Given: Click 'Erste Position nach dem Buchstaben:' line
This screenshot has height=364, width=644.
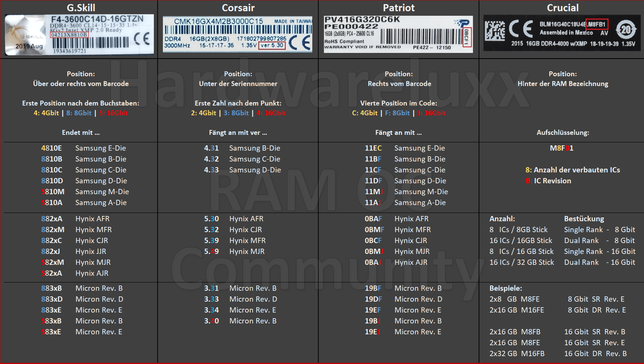Looking at the screenshot, I should pos(80,103).
